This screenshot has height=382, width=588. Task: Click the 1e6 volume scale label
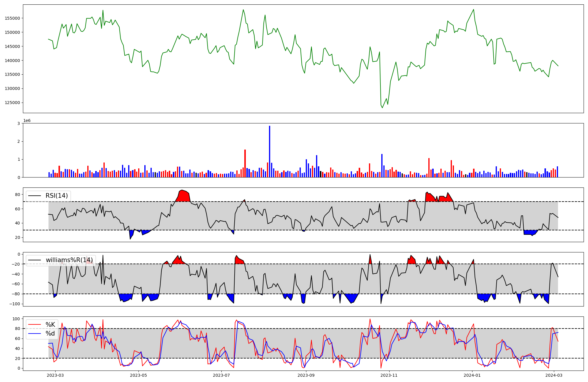(x=27, y=120)
